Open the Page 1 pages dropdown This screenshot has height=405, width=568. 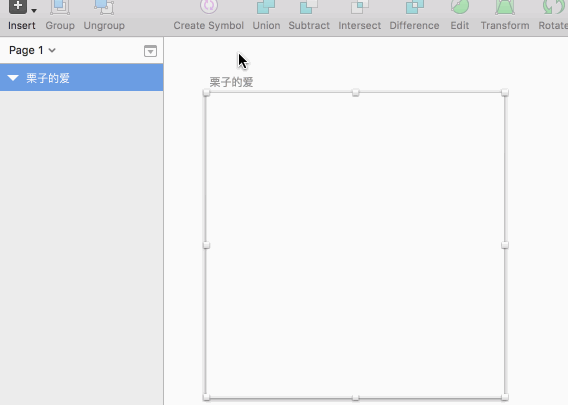[x=32, y=50]
